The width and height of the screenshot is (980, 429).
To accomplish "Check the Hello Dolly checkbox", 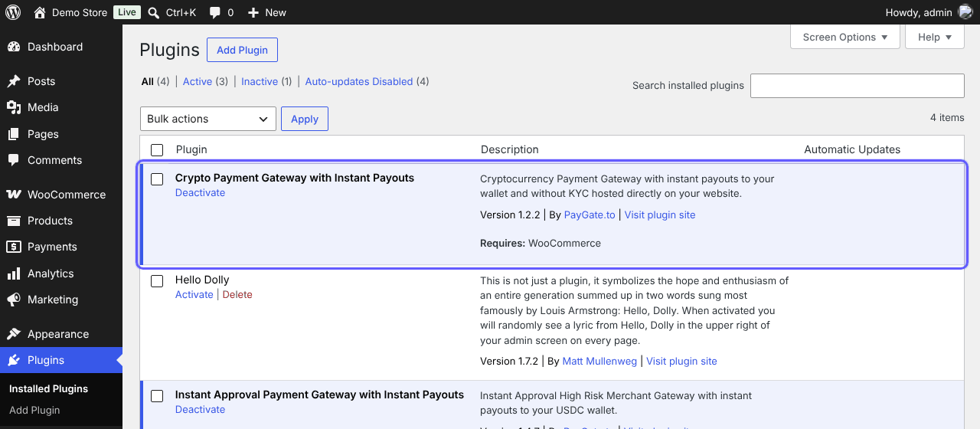I will (x=157, y=281).
